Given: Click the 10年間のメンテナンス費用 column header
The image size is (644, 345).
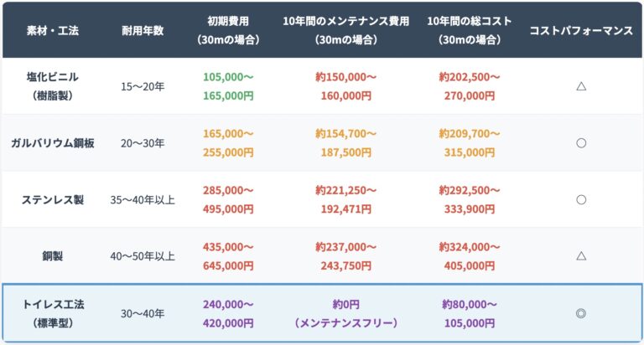Looking at the screenshot, I should click(x=346, y=30).
